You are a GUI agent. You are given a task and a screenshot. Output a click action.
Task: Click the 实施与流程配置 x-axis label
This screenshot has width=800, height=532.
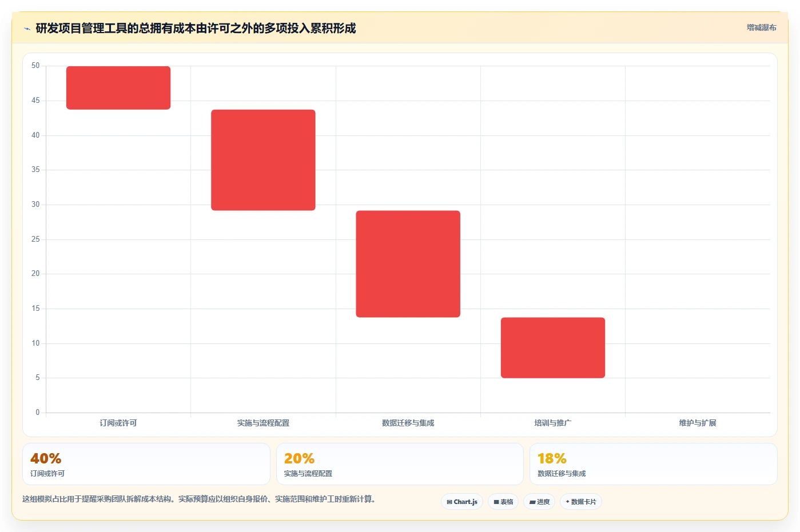pos(263,423)
